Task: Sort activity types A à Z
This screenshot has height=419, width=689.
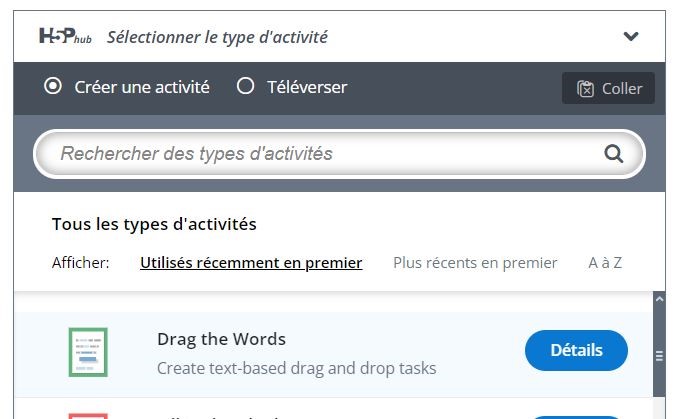Action: (x=605, y=263)
